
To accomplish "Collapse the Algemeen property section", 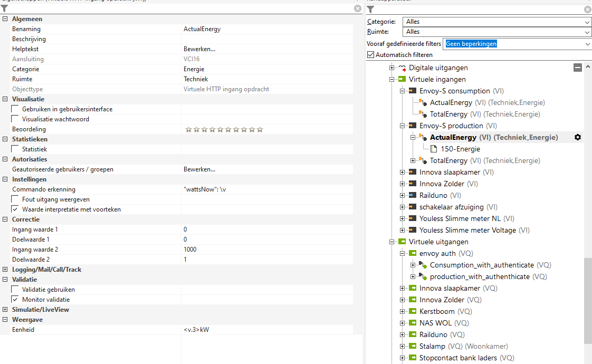I will (5, 18).
